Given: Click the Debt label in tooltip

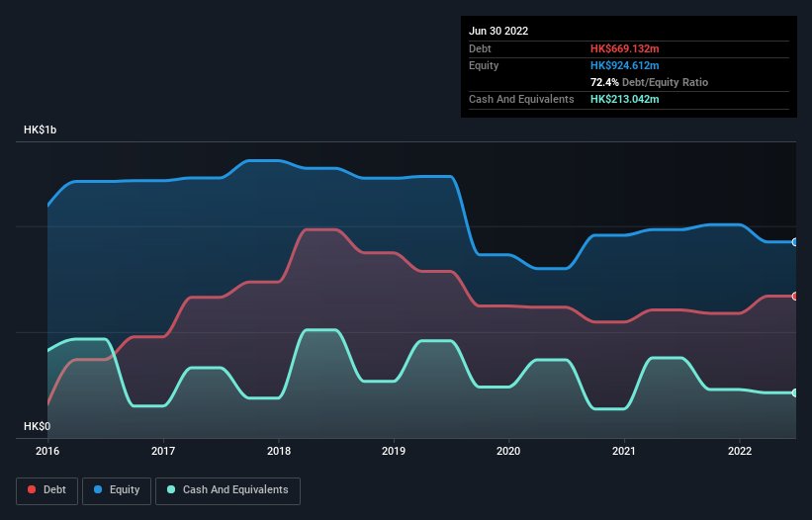Looking at the screenshot, I should pos(480,48).
